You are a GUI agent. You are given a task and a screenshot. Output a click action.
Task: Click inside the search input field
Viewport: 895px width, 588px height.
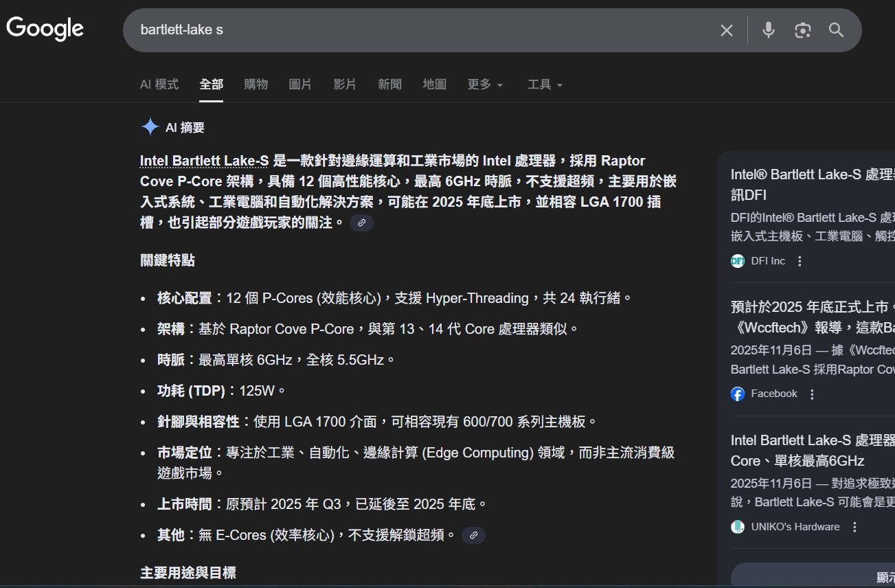(x=412, y=30)
